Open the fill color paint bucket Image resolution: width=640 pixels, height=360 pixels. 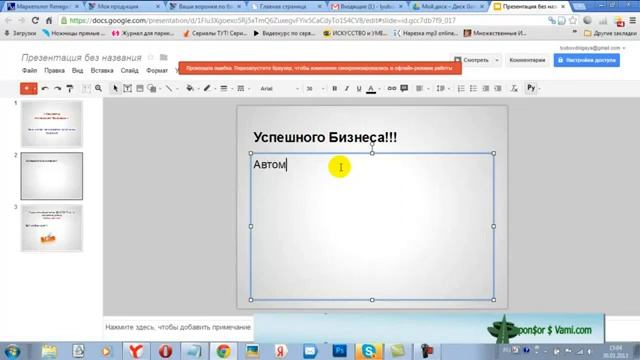[190, 88]
